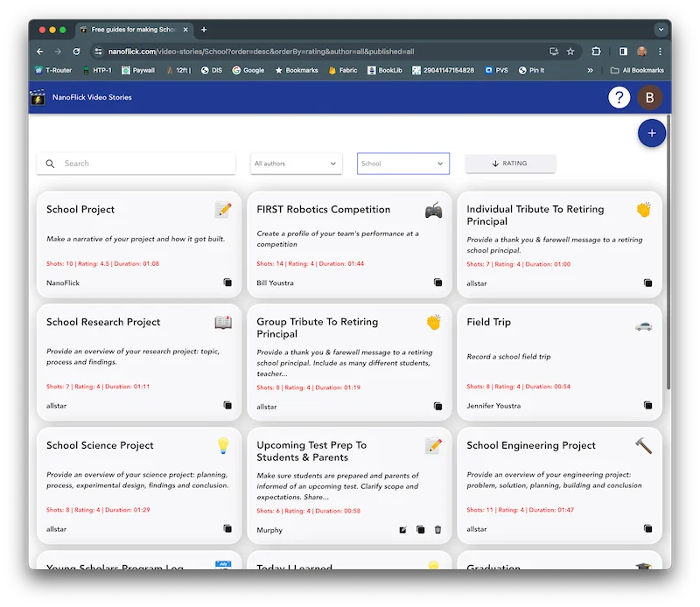The height and width of the screenshot is (607, 700).
Task: Open the user avatar B menu
Action: (649, 97)
